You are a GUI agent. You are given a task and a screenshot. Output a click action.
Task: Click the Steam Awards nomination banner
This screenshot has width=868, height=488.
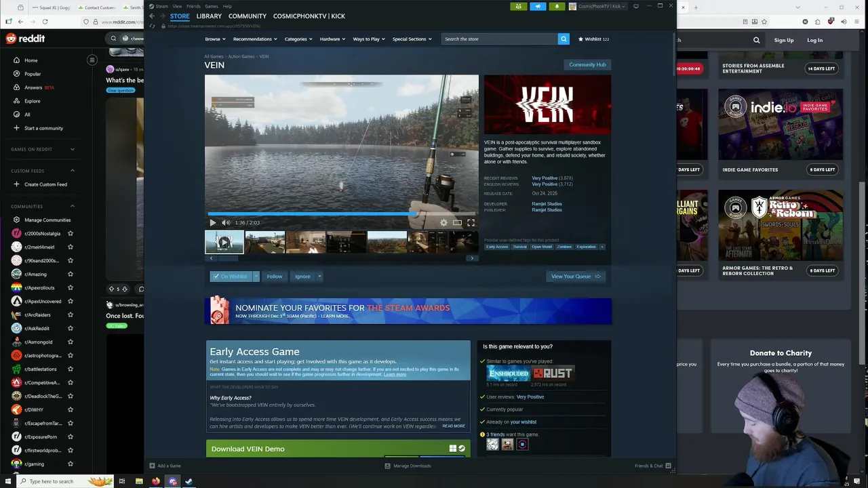pyautogui.click(x=408, y=311)
